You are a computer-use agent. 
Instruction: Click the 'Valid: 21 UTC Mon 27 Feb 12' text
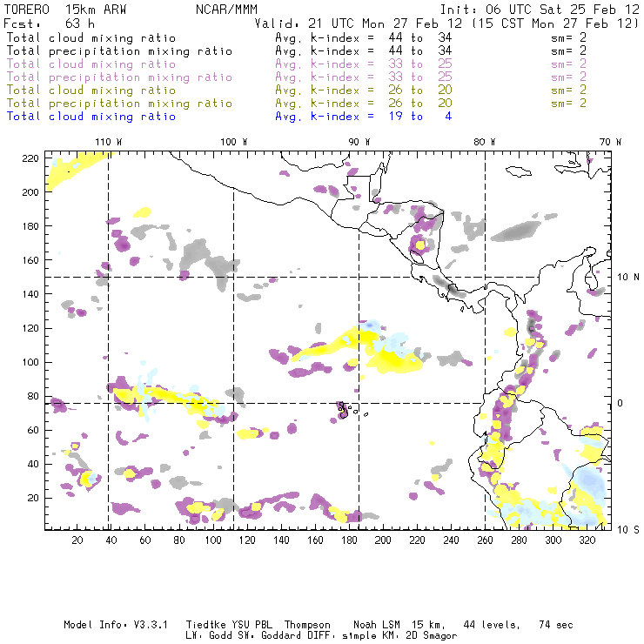[359, 23]
